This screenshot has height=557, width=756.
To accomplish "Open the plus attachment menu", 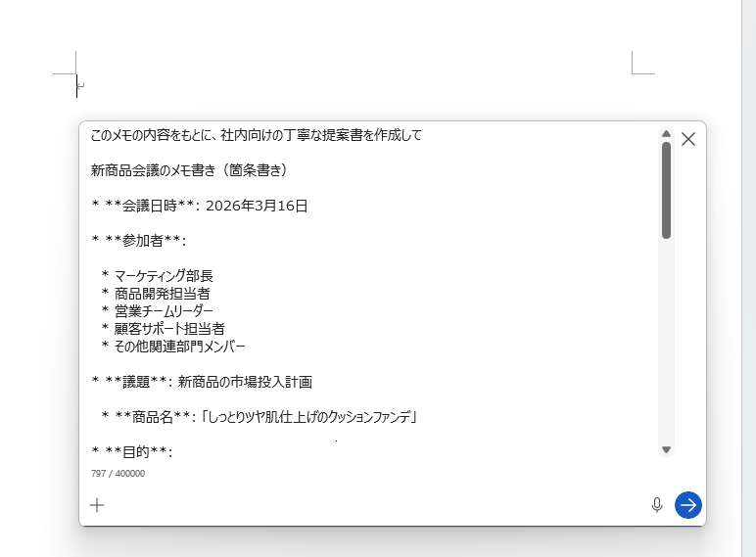I will click(x=97, y=505).
